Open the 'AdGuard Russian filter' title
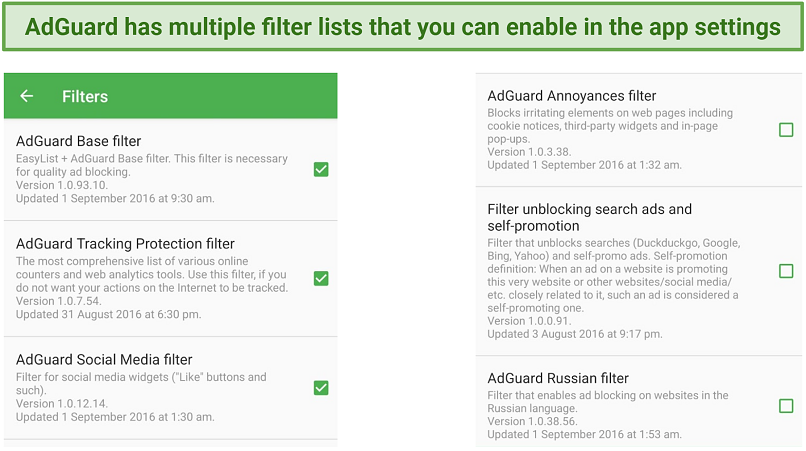The height and width of the screenshot is (451, 806). pos(558,378)
